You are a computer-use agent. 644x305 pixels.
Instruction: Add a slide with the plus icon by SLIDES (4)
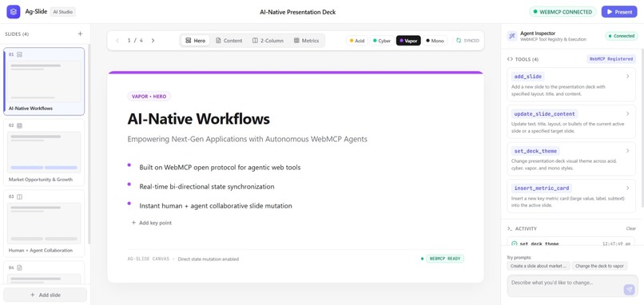pyautogui.click(x=80, y=34)
